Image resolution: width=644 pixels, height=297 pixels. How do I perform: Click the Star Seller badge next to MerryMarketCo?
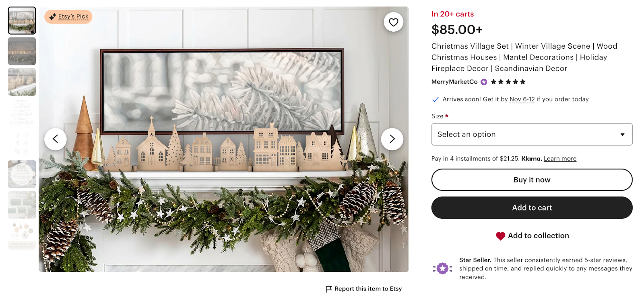click(484, 82)
